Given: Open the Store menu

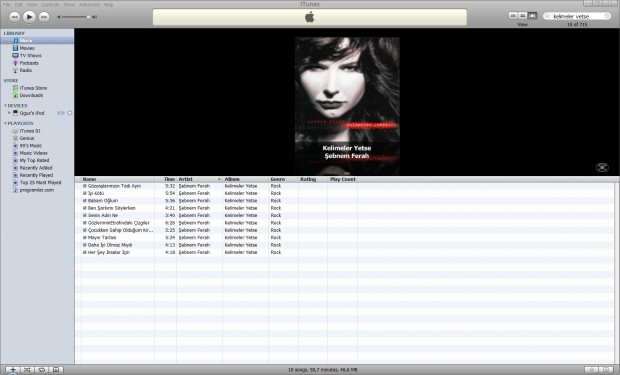Looking at the screenshot, I should [69, 5].
